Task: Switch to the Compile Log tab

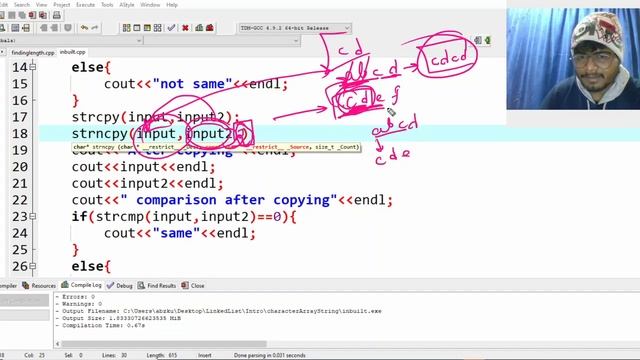Action: [82, 285]
